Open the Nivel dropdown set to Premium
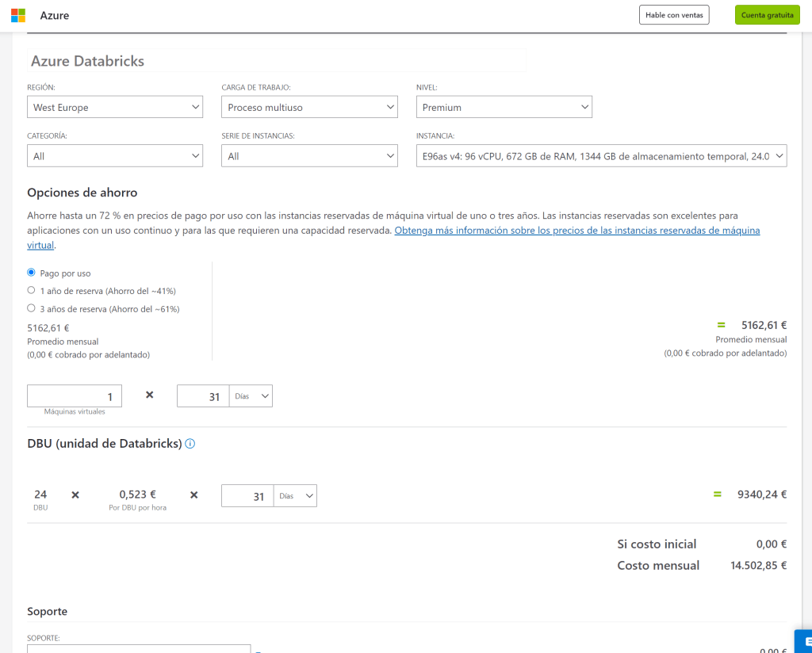This screenshot has width=812, height=653. [x=504, y=107]
